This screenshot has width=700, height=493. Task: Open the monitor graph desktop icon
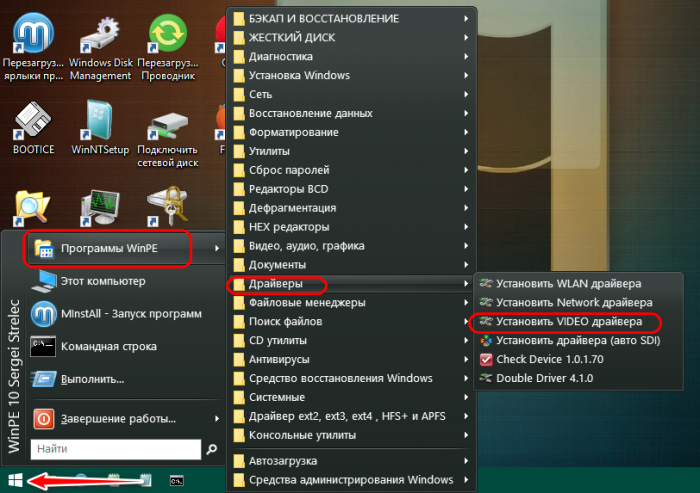tap(100, 208)
